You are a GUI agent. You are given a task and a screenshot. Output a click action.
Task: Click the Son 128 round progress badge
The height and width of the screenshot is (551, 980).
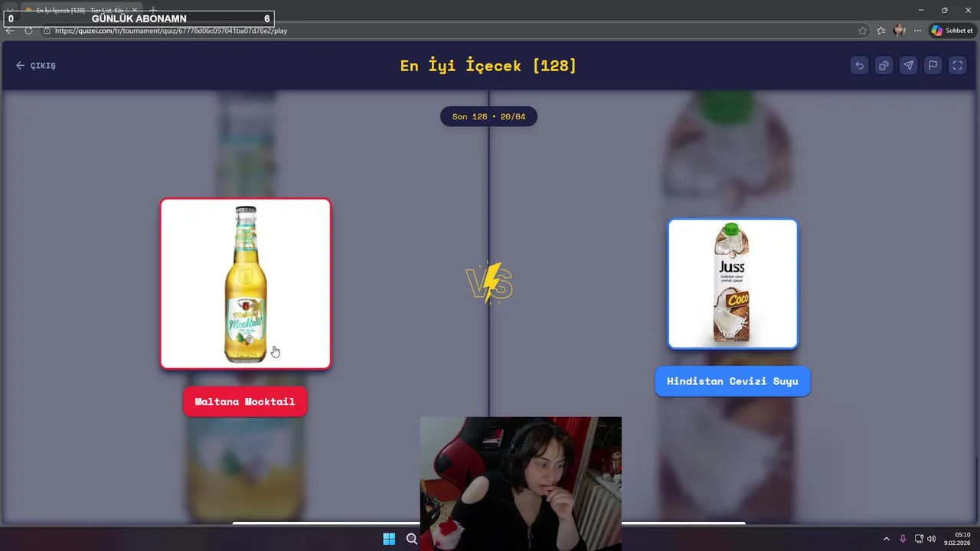[488, 116]
